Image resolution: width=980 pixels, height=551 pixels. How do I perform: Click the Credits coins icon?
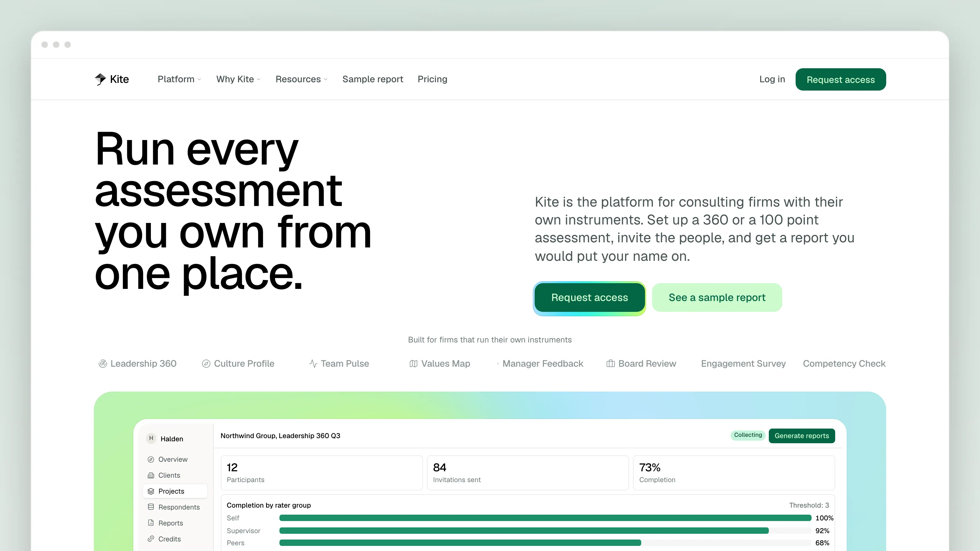pos(151,539)
